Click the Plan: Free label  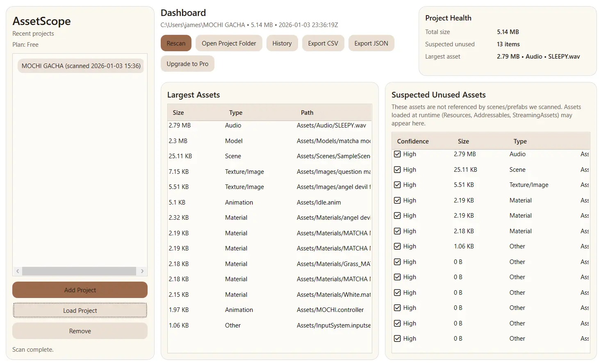point(25,45)
